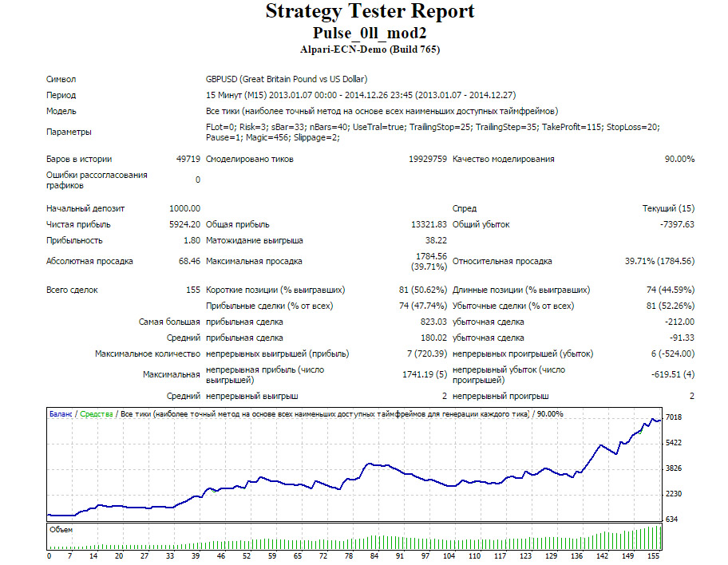Click the 634 axis label on the balance chart
Image resolution: width=728 pixels, height=565 pixels.
pos(672,520)
